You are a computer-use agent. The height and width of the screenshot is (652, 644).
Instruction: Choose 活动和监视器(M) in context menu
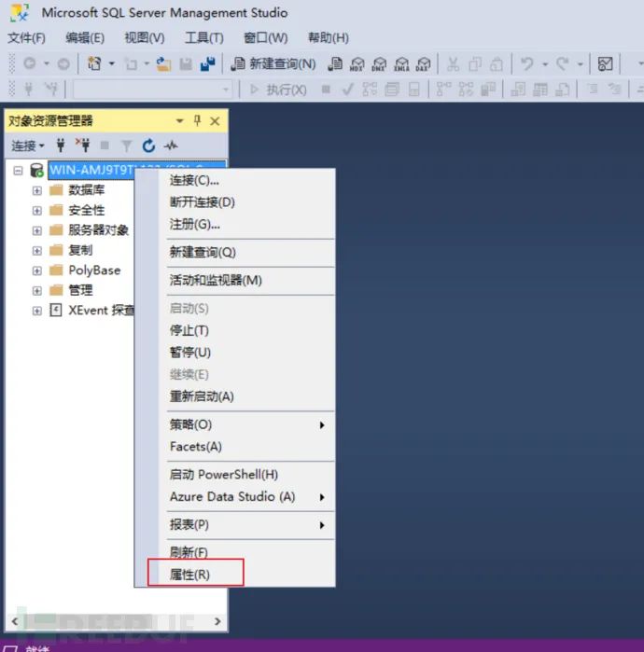point(235,280)
